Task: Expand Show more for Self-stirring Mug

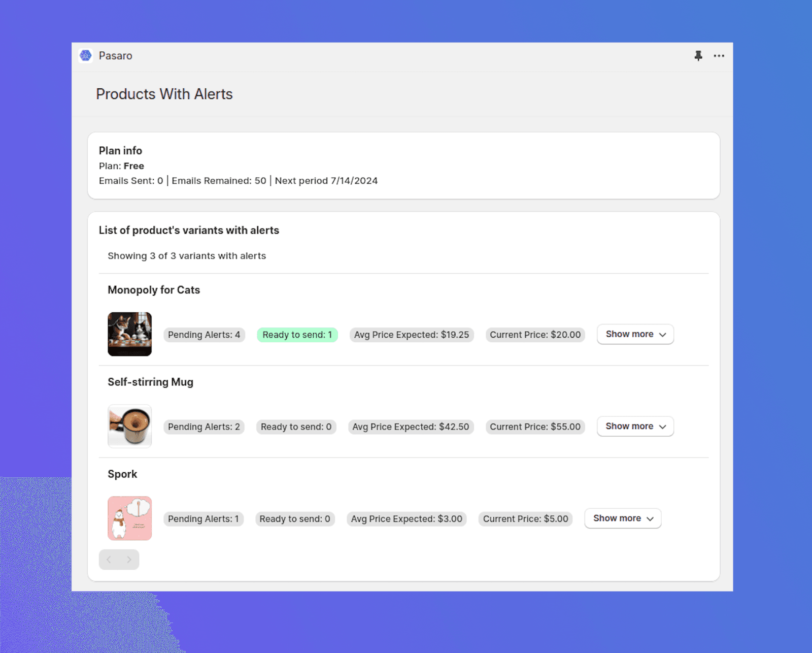Action: click(635, 426)
